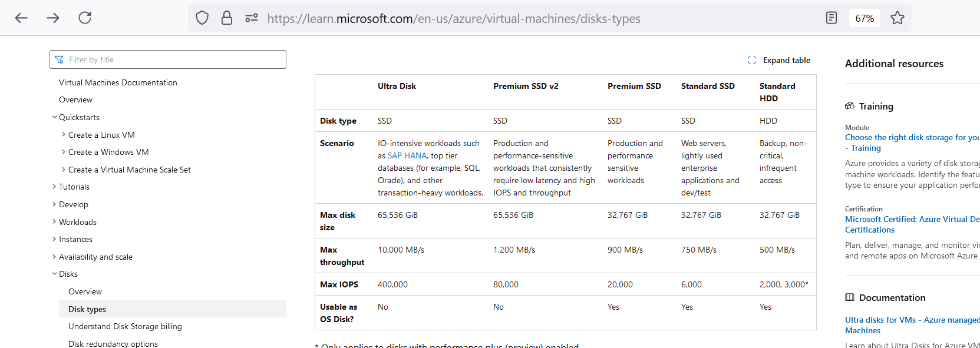
Task: Bookmark this page using the star icon
Action: coord(897,18)
